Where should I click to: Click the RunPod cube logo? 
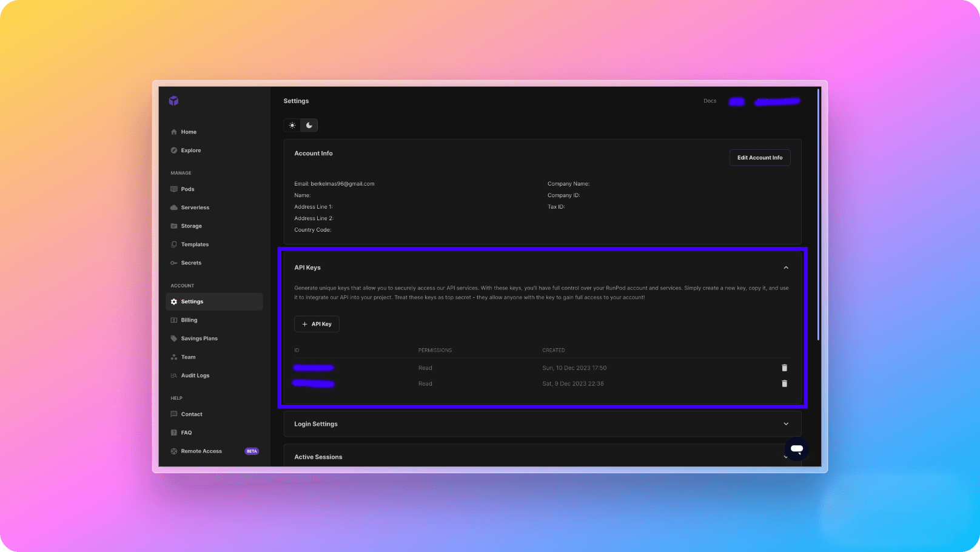(173, 101)
